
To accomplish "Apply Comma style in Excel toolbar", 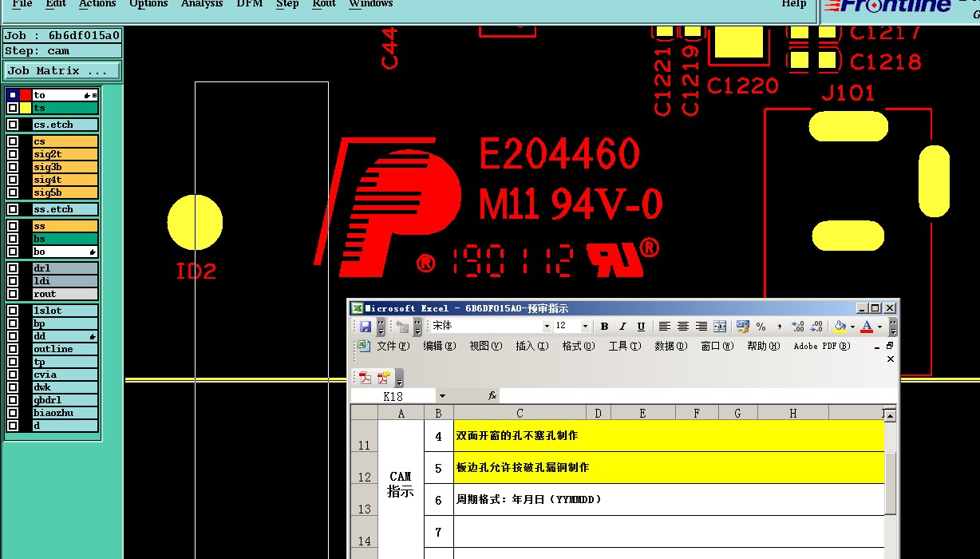I will (779, 327).
